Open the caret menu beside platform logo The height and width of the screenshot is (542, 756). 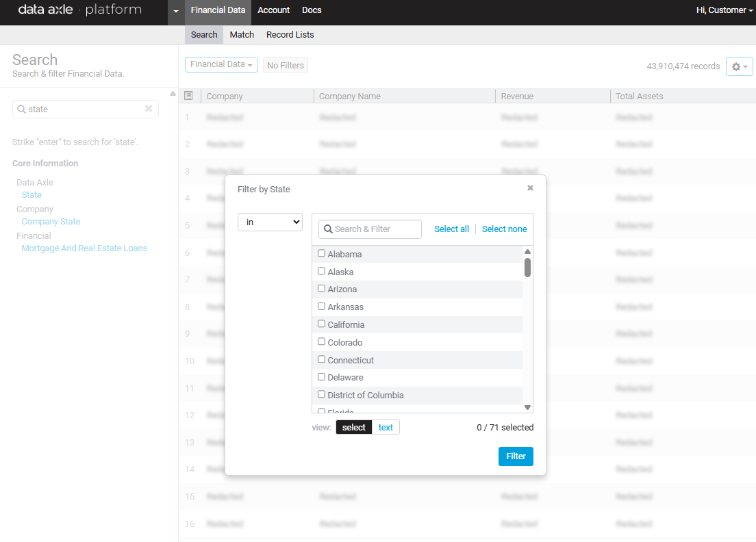176,11
